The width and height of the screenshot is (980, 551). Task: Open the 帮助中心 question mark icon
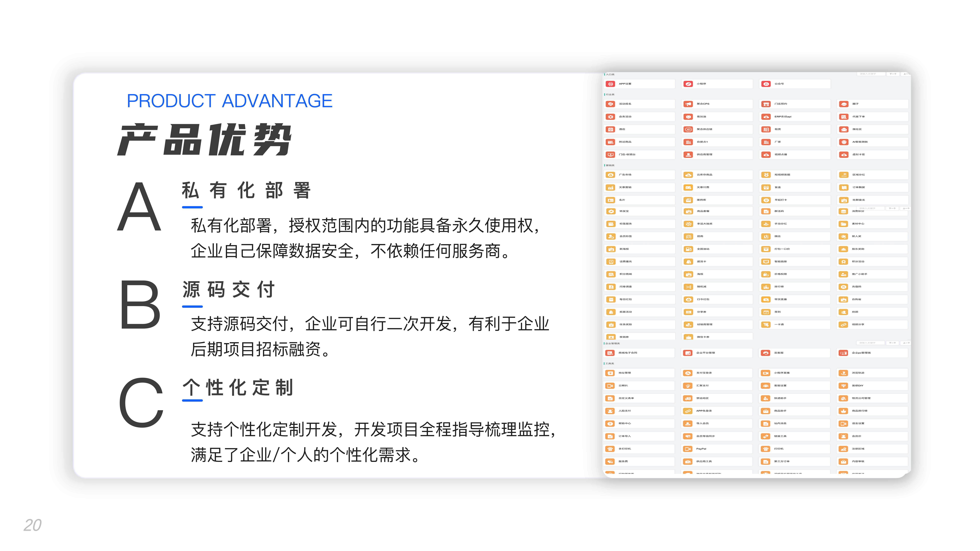(x=610, y=424)
